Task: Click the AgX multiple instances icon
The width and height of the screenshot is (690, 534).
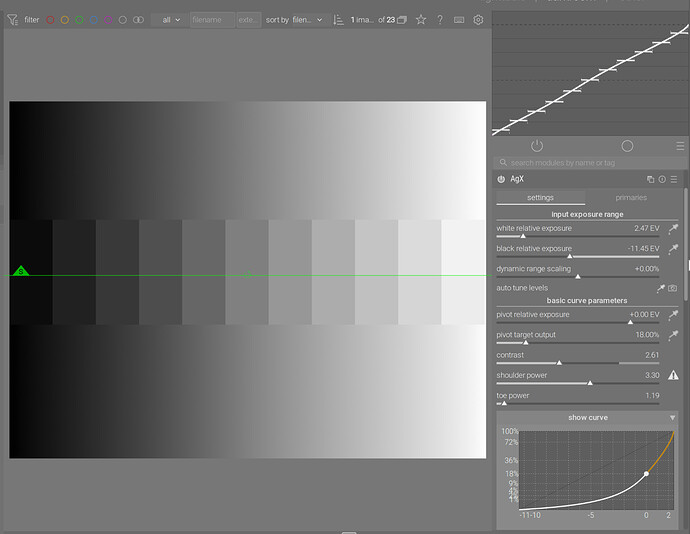Action: 650,179
